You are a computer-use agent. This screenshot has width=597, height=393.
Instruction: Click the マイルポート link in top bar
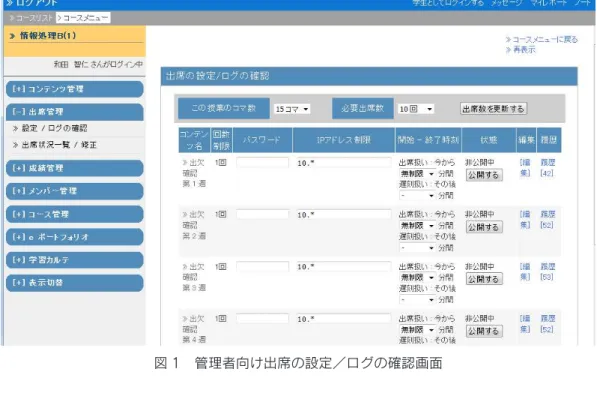(x=548, y=3)
